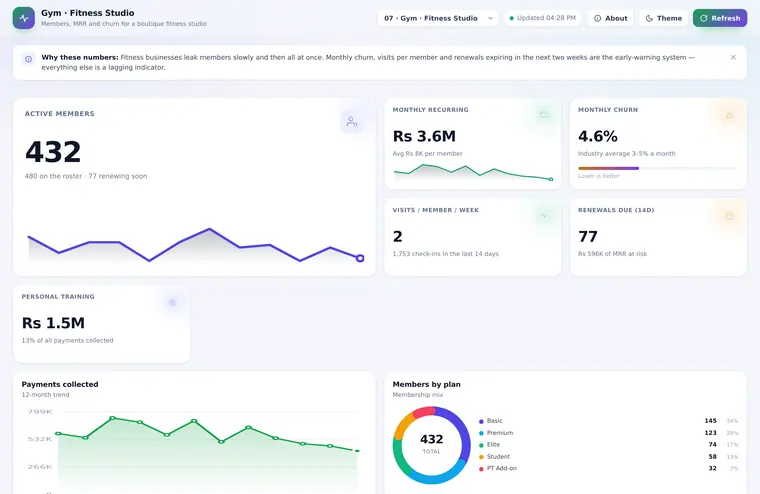Click the end point of the Active Members sparkline
760x494 pixels.
coord(360,258)
